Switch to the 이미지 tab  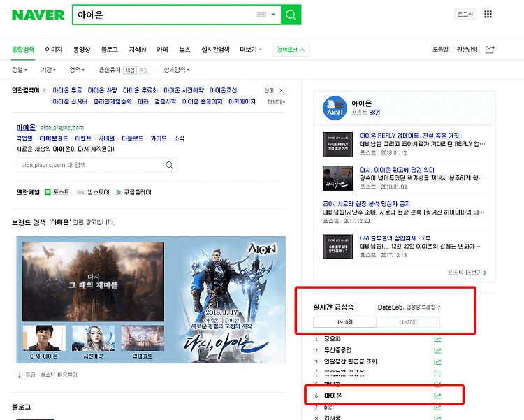pyautogui.click(x=54, y=50)
